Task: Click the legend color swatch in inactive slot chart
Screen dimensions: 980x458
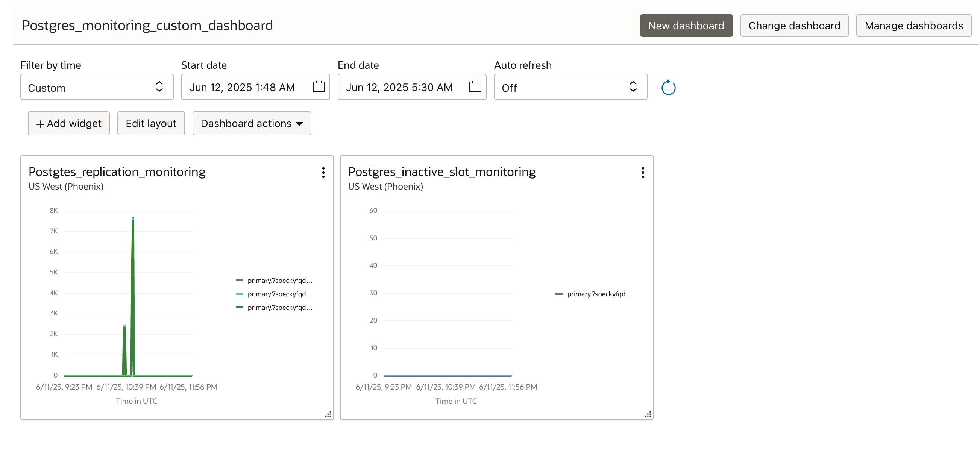Action: click(559, 294)
